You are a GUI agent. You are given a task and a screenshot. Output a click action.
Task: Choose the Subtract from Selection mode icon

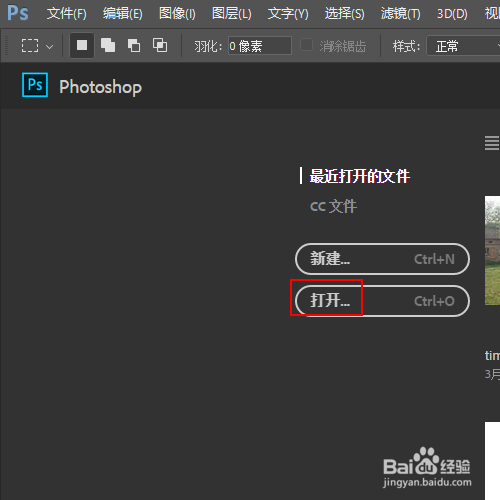[x=134, y=45]
